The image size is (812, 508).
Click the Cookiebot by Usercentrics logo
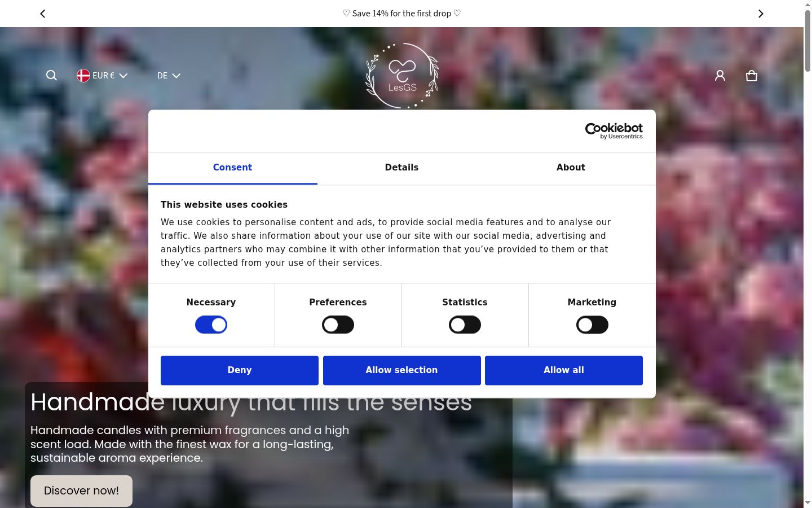[614, 131]
